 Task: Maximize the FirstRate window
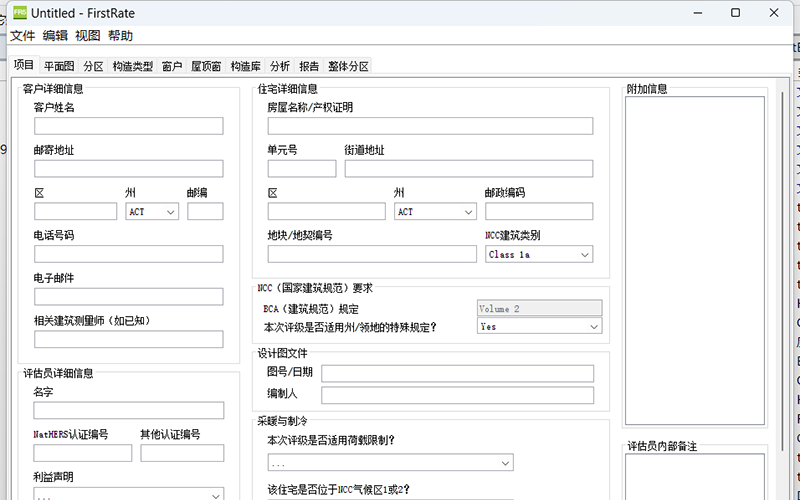click(x=735, y=13)
